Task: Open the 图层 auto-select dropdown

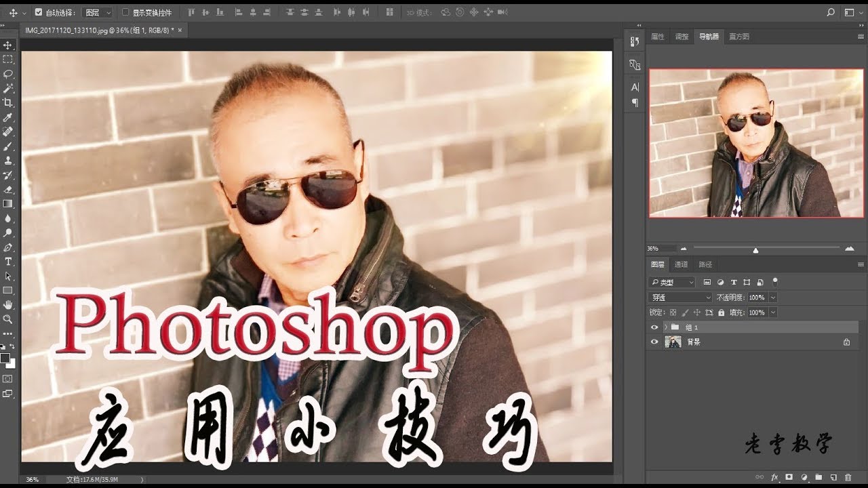Action: (98, 12)
